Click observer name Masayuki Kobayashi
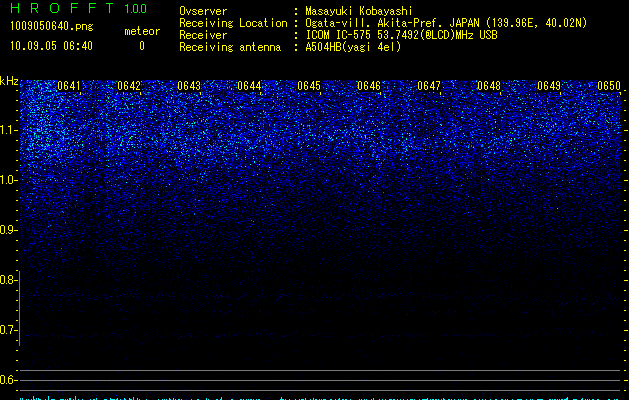Viewport: 629px width, 400px height. [359, 11]
